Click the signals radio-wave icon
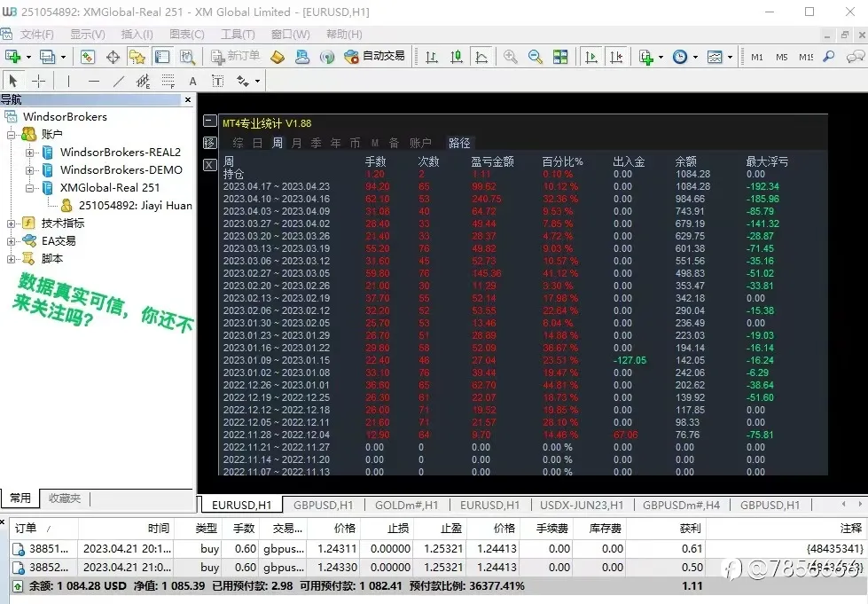 click(327, 57)
